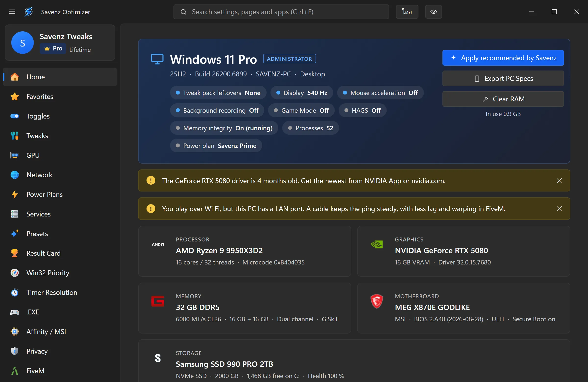Screen dimensions: 588x382
Task: Dismiss the GeForce driver warning
Action: [x=559, y=181]
